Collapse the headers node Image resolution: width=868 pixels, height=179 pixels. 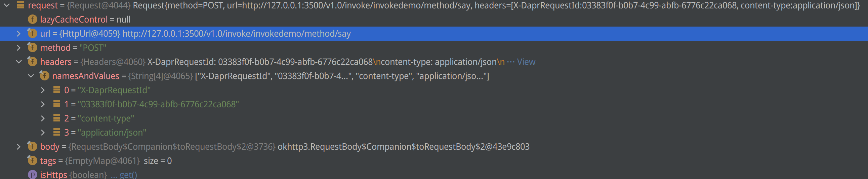pyautogui.click(x=19, y=62)
